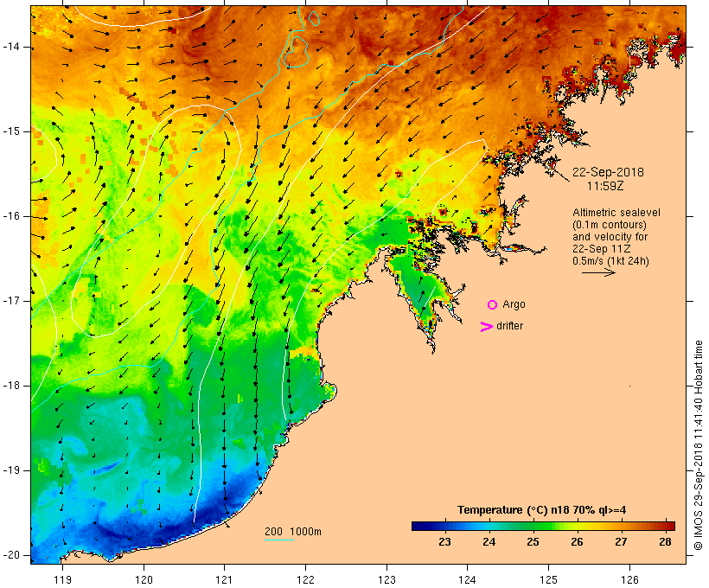The height and width of the screenshot is (588, 709).
Task: Click the 123 longitude axis label
Action: point(386,579)
